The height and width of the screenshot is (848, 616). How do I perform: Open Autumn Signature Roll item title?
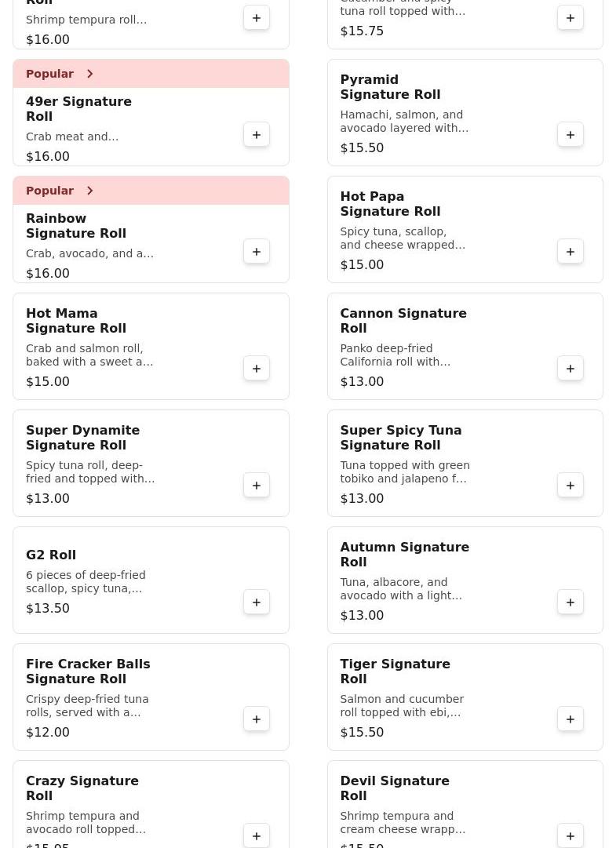coord(404,555)
